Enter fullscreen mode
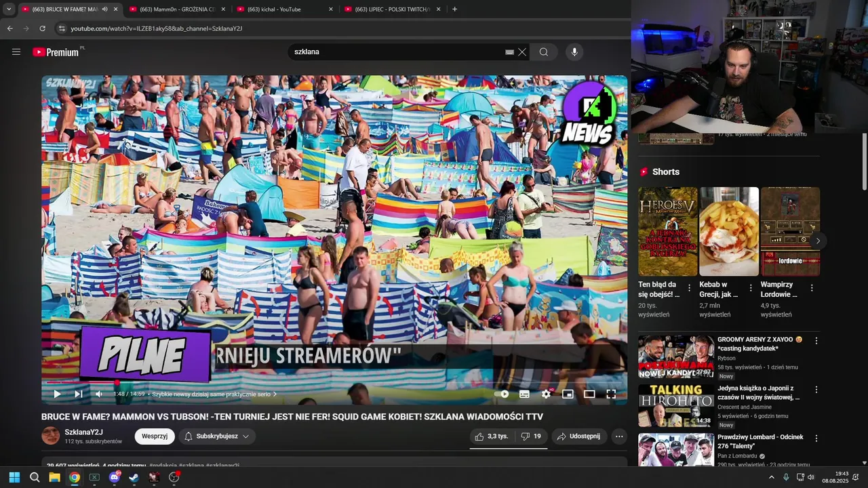 click(x=611, y=394)
